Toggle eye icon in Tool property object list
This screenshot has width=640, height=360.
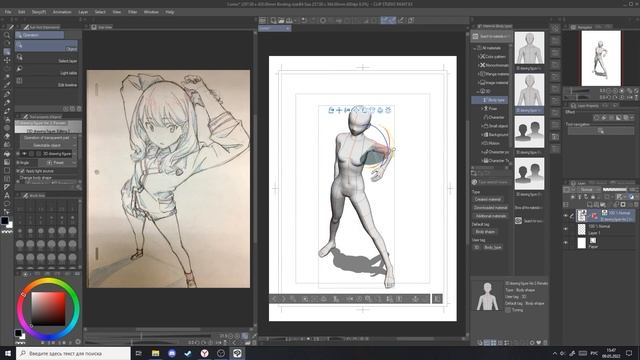coord(24,154)
